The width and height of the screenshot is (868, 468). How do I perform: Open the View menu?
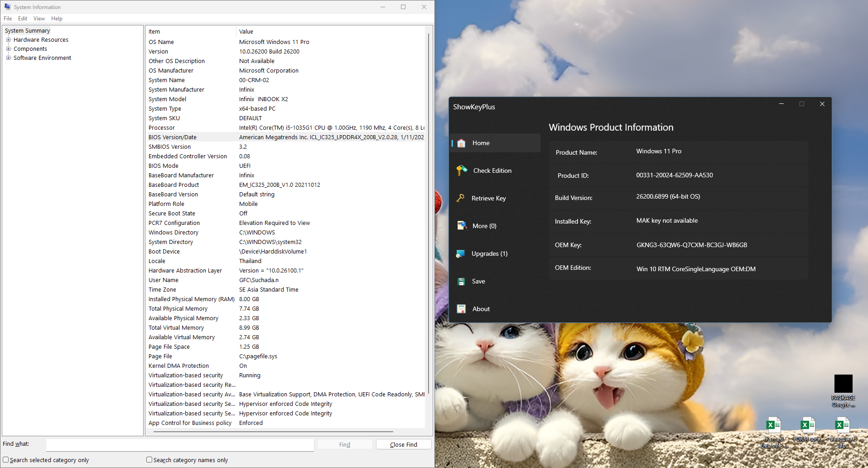(x=39, y=19)
